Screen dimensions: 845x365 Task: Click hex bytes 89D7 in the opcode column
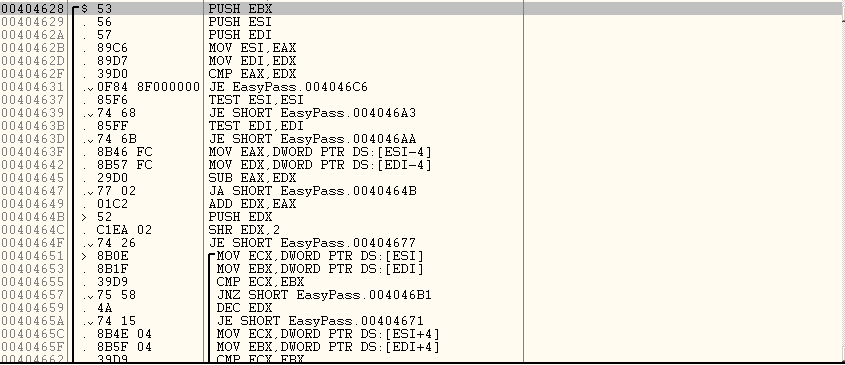(x=112, y=61)
